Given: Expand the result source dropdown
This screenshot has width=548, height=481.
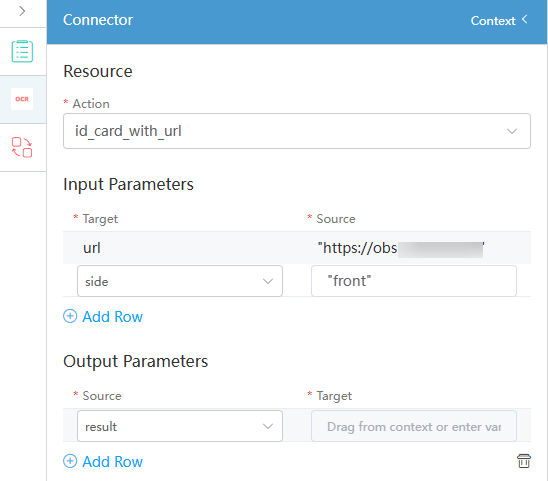Looking at the screenshot, I should (180, 426).
